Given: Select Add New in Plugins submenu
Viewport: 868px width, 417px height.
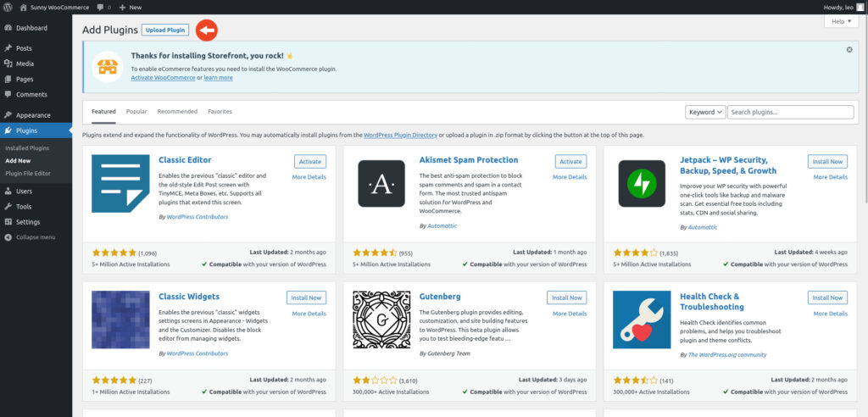Looking at the screenshot, I should (18, 160).
